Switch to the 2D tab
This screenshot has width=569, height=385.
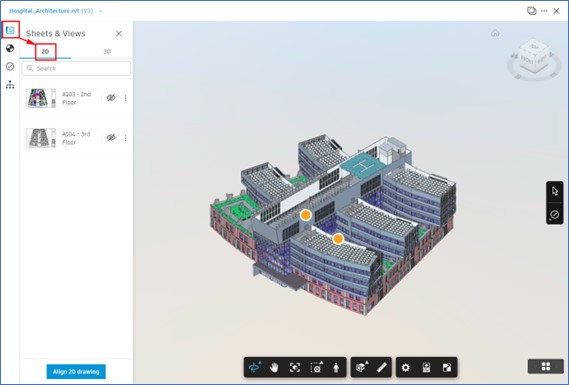pos(45,52)
